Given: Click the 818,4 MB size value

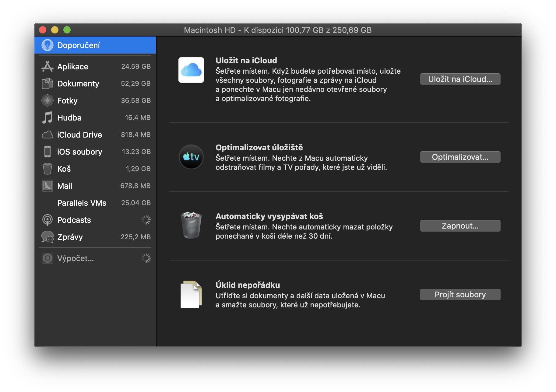Looking at the screenshot, I should pyautogui.click(x=136, y=135).
